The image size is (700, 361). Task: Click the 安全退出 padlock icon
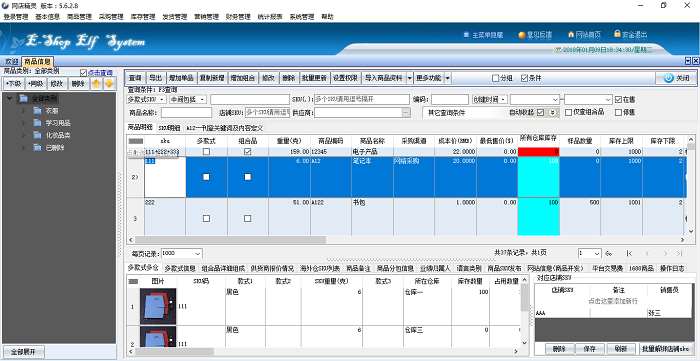coord(617,33)
